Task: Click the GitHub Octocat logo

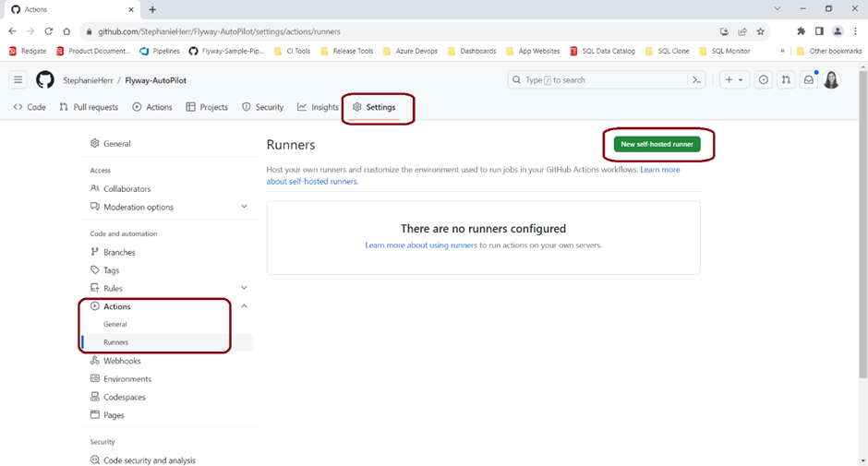Action: point(45,80)
